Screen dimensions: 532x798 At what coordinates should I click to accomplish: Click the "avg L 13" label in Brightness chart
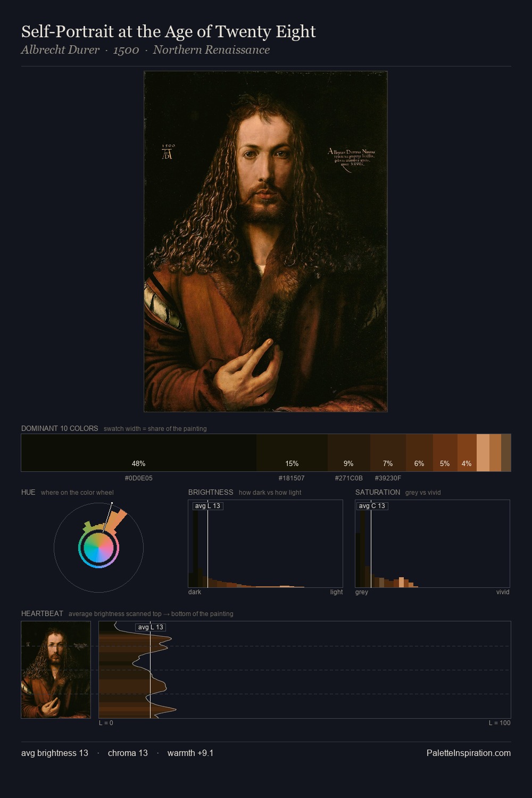click(x=207, y=506)
